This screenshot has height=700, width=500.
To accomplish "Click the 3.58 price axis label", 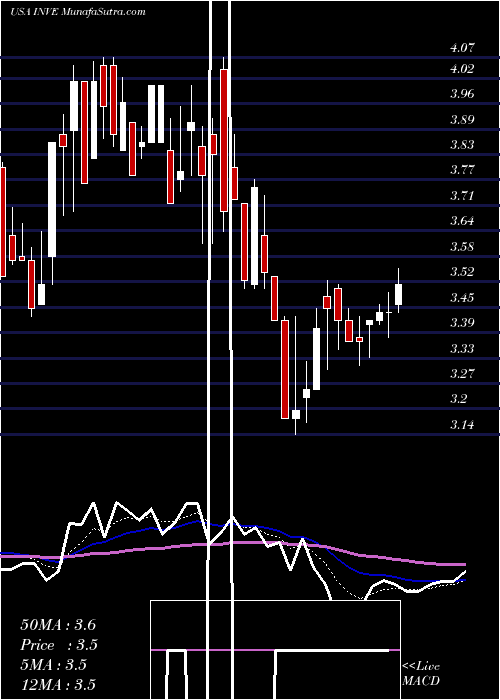I will [462, 246].
